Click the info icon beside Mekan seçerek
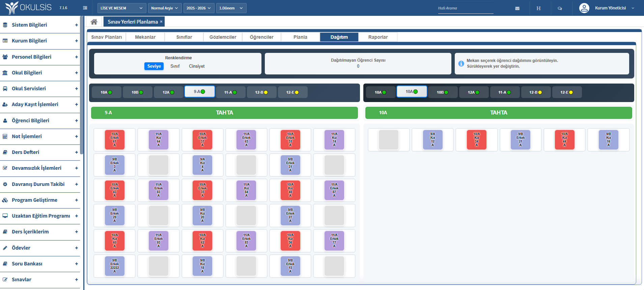The image size is (644, 290). coord(461,63)
